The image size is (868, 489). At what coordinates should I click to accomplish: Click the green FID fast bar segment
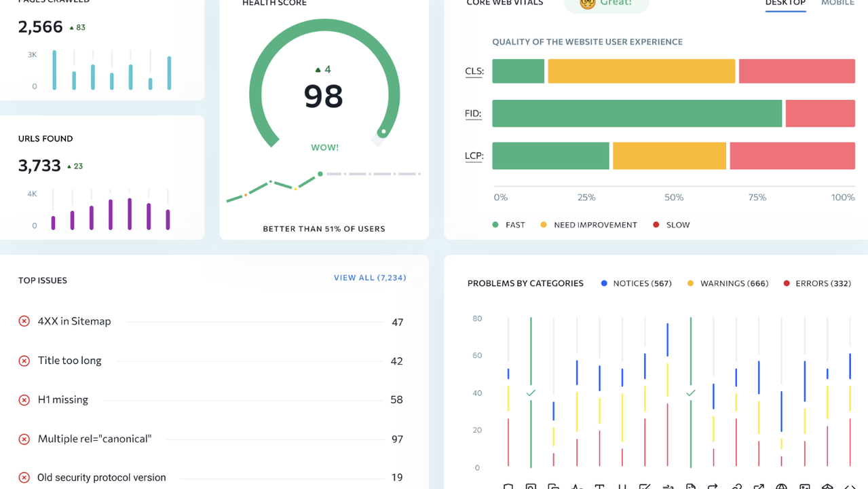(x=637, y=113)
